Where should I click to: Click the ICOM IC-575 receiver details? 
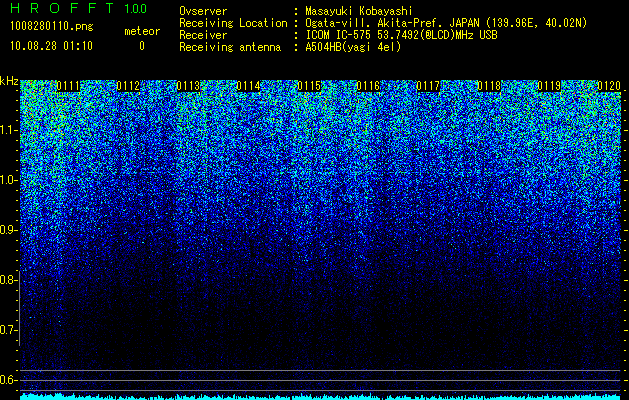(401, 35)
